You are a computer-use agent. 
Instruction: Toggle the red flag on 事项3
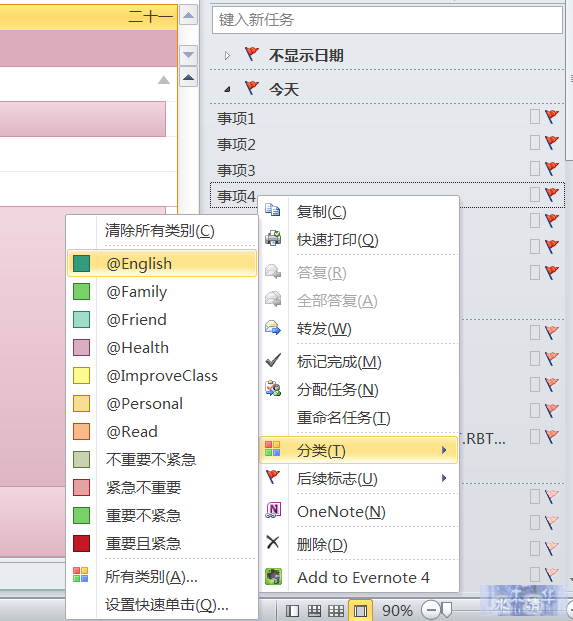click(551, 168)
